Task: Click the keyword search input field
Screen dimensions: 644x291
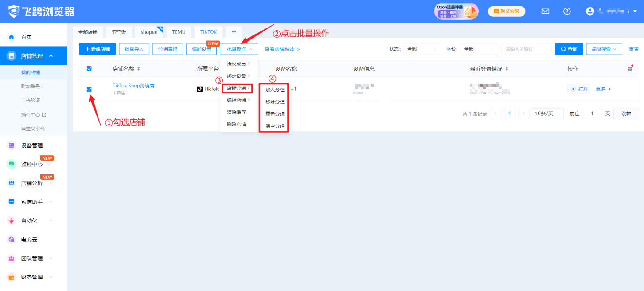Action: (x=526, y=49)
